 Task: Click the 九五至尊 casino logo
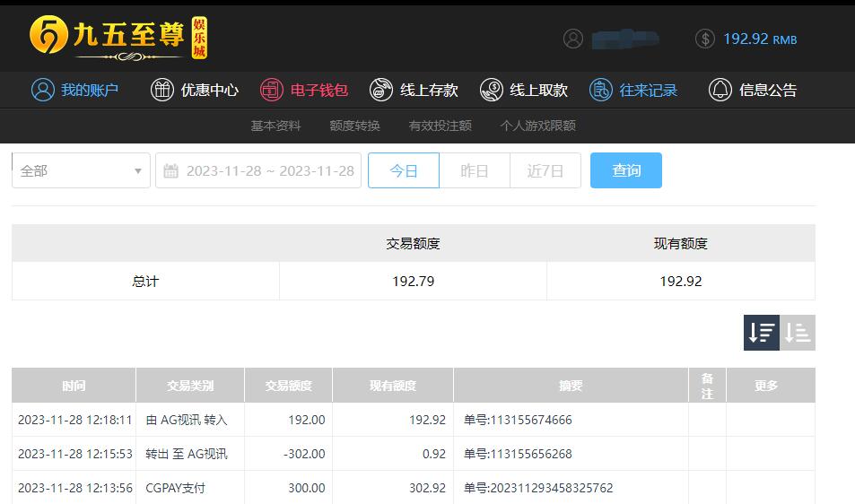[x=118, y=38]
